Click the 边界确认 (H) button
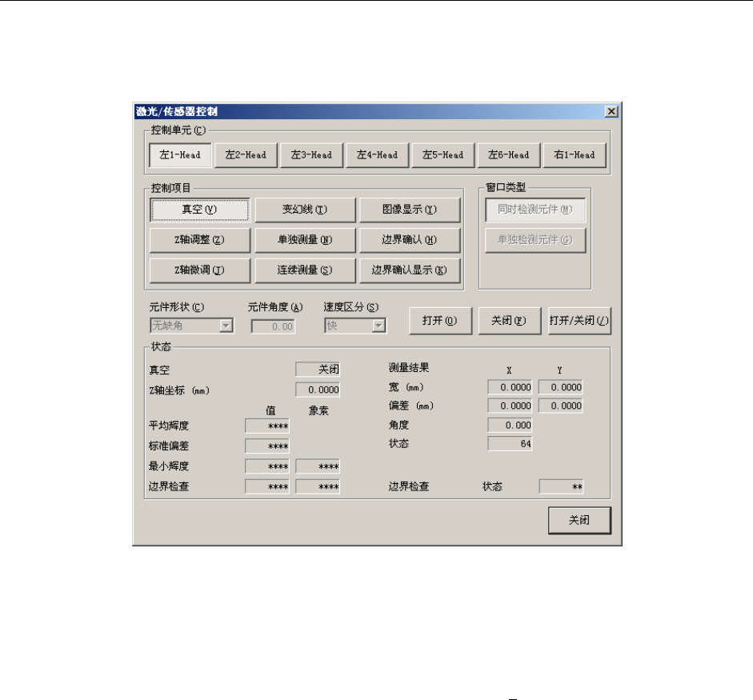753x700 pixels. [410, 240]
